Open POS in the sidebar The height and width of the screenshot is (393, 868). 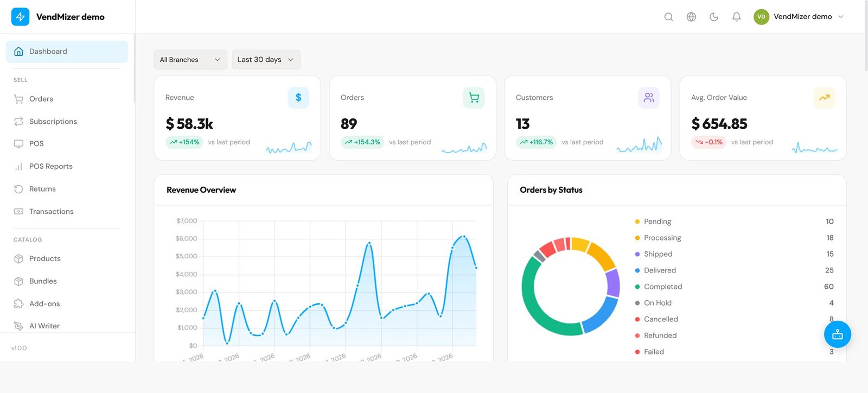[67, 144]
